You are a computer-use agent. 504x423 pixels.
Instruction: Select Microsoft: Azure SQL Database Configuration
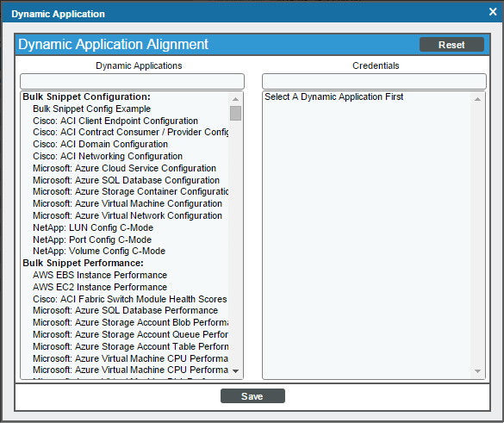click(x=126, y=180)
